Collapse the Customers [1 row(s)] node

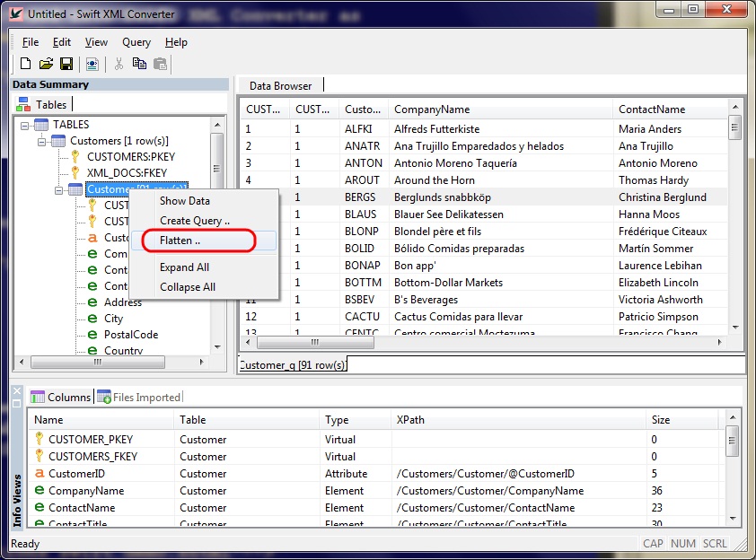42,142
